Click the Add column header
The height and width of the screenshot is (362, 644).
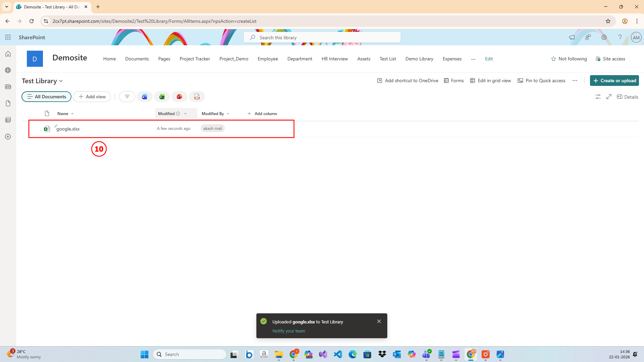[x=262, y=114]
